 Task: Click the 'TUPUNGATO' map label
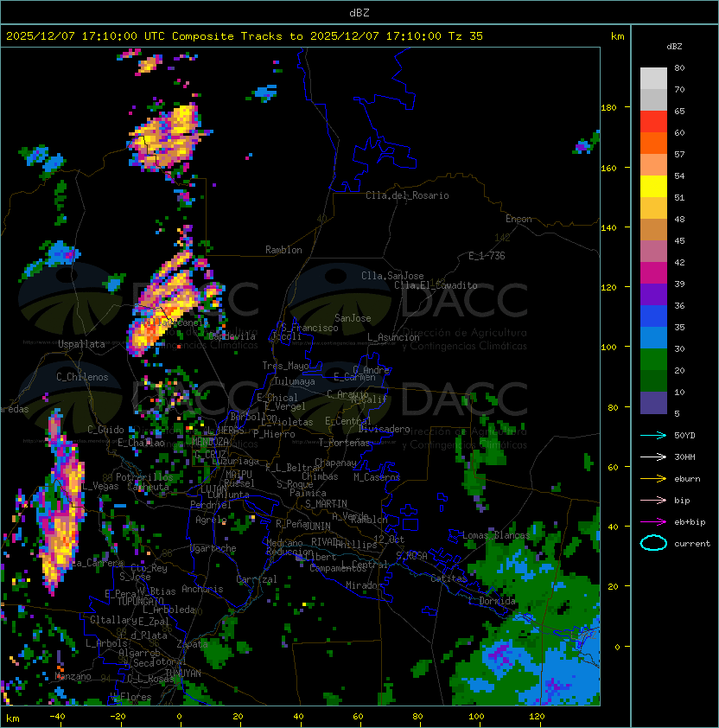pyautogui.click(x=140, y=601)
